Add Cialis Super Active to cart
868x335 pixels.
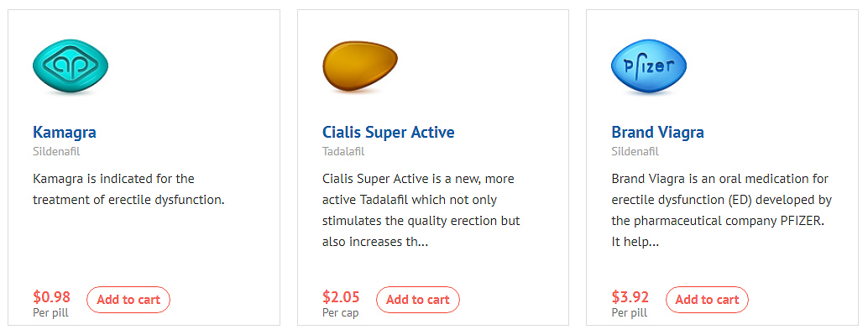(x=418, y=300)
